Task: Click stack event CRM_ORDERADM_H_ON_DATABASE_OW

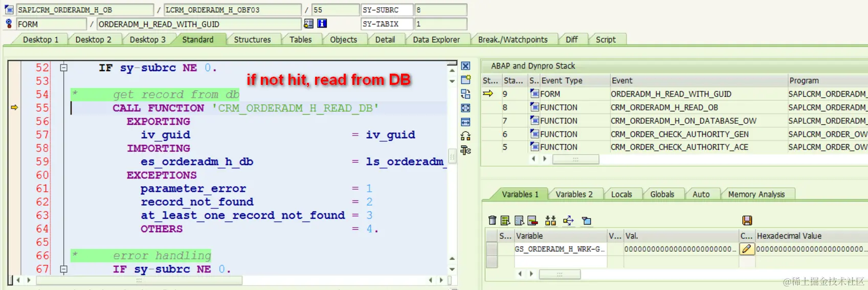Action: [683, 120]
